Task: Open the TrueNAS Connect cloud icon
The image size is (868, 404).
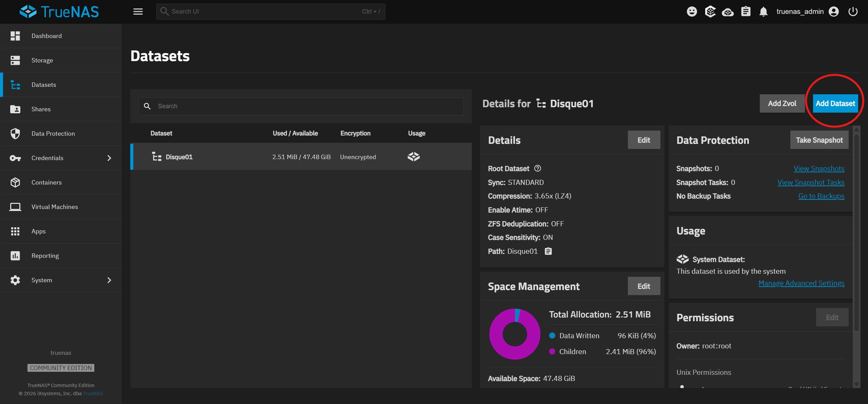Action: pyautogui.click(x=728, y=12)
